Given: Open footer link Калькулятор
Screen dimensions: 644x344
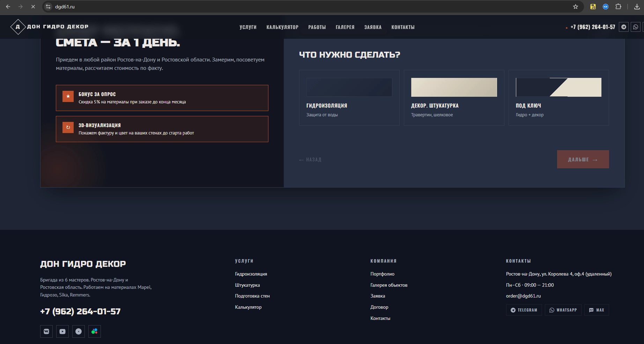Looking at the screenshot, I should (x=248, y=307).
